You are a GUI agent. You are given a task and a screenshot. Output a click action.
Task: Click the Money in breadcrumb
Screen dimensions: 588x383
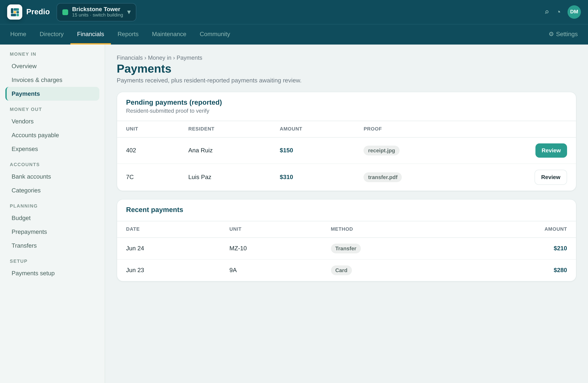click(x=160, y=58)
